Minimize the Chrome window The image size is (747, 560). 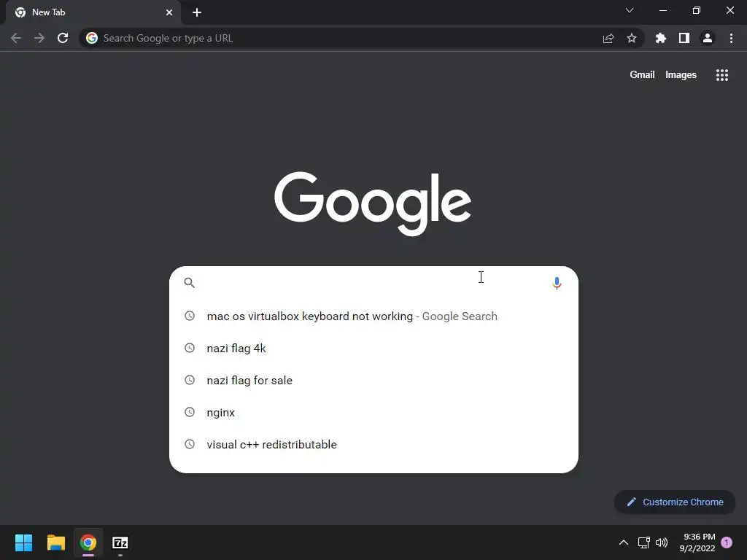tap(663, 10)
